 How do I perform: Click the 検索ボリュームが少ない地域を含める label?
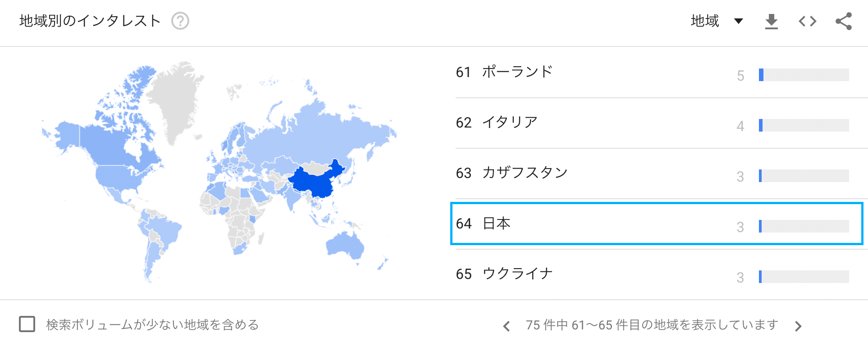152,324
